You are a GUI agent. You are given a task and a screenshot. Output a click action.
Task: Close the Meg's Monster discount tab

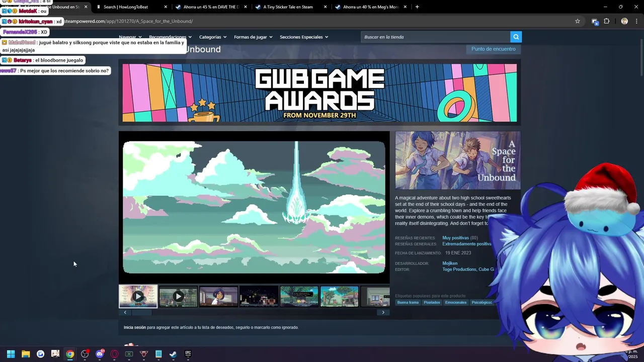(x=406, y=7)
